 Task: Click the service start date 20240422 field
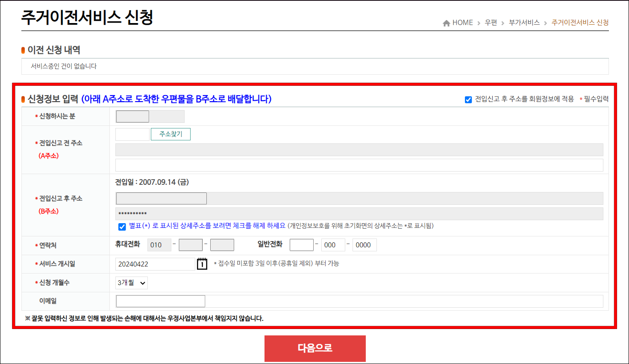[x=155, y=264]
